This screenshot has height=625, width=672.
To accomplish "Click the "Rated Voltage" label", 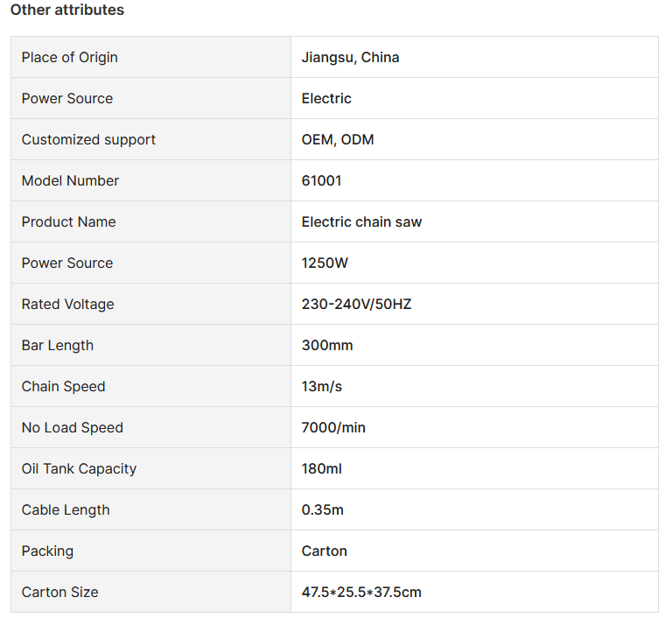I will coord(67,304).
